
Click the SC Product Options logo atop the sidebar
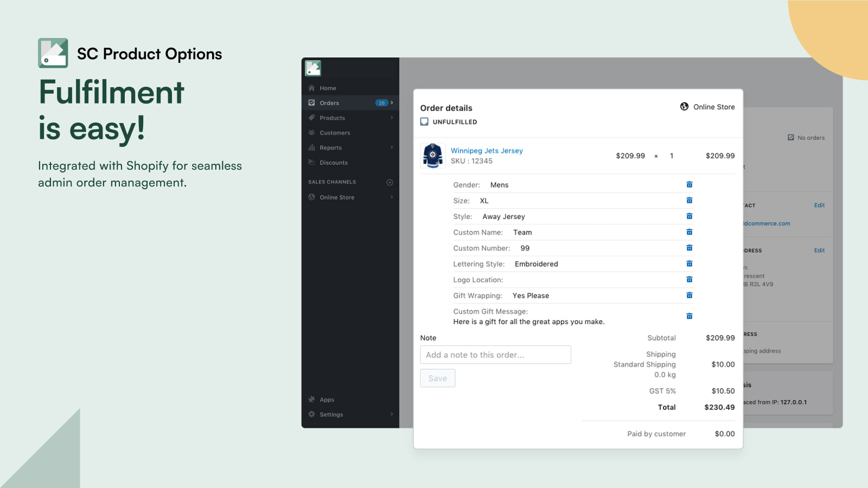(x=312, y=69)
